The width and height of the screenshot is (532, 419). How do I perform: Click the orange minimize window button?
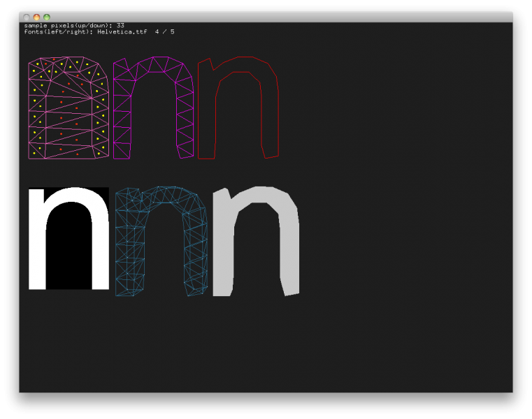[x=36, y=17]
